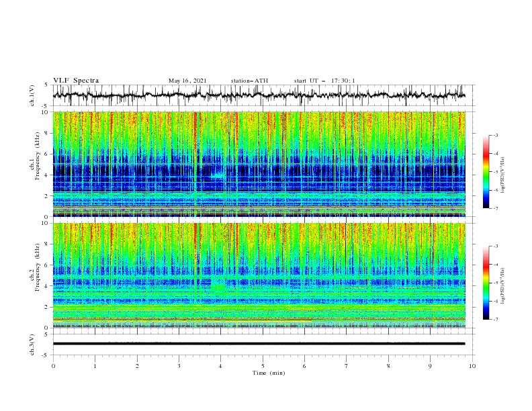532x411 pixels.
Task: Click the ch.3 flat voltage trace
Action: click(x=259, y=344)
